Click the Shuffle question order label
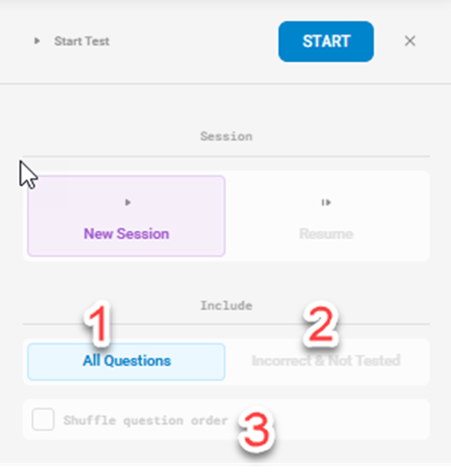 tap(145, 421)
